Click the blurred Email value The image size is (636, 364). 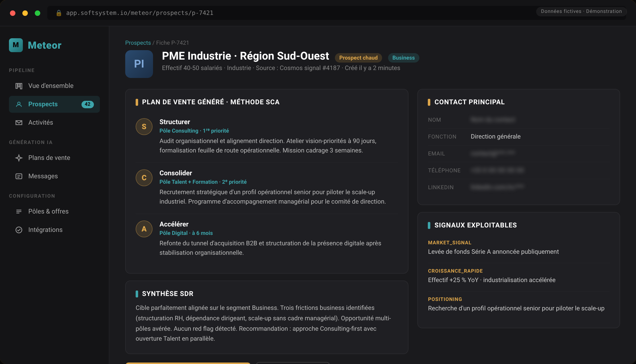click(x=492, y=153)
